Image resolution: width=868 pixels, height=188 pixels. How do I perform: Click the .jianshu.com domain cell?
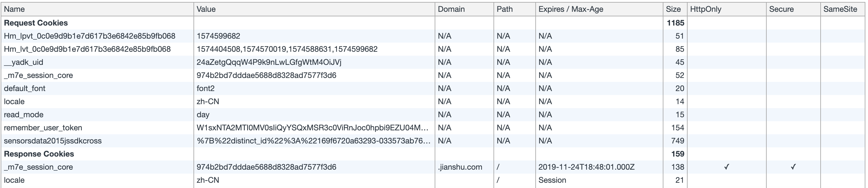click(x=459, y=167)
